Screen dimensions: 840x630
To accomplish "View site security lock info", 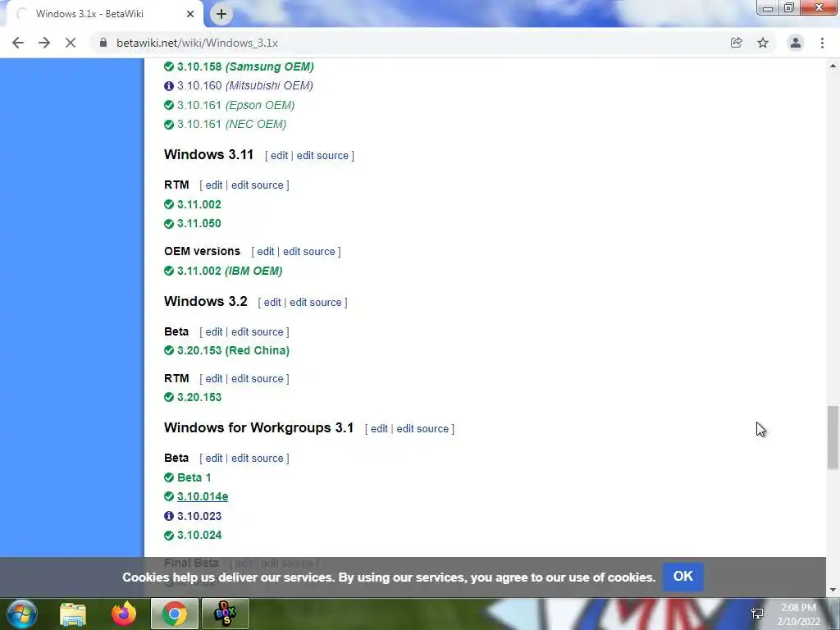I will [x=103, y=43].
